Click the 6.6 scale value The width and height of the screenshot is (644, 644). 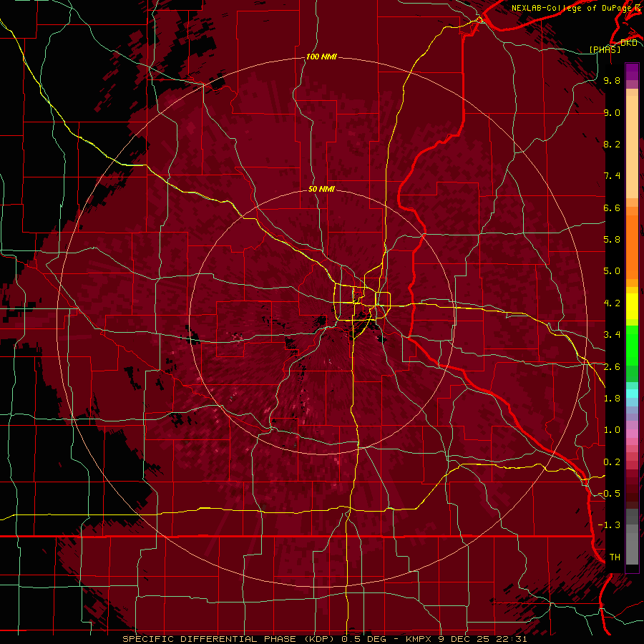coord(612,208)
